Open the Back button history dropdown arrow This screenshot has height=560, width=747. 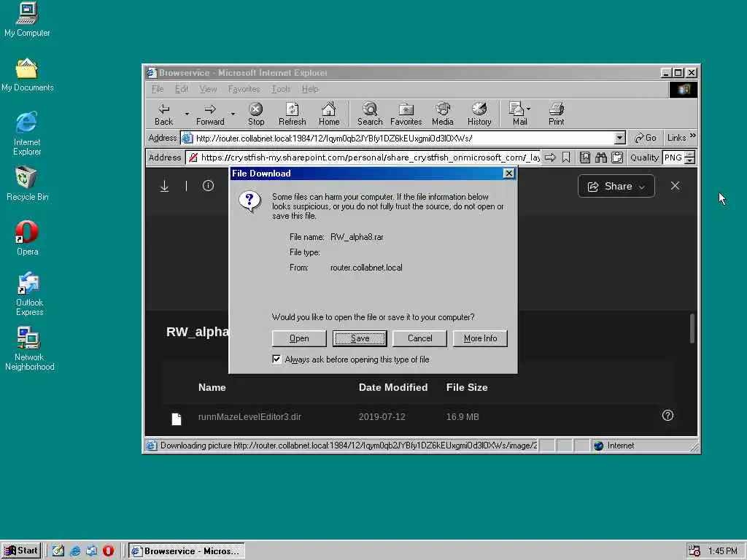(x=187, y=114)
